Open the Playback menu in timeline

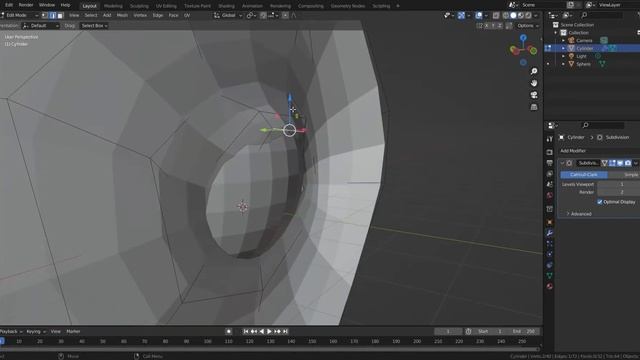click(x=11, y=331)
